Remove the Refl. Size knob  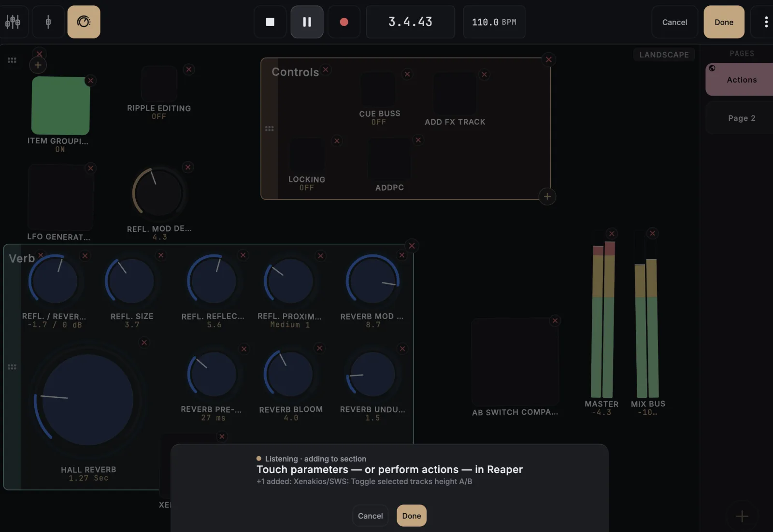click(161, 255)
